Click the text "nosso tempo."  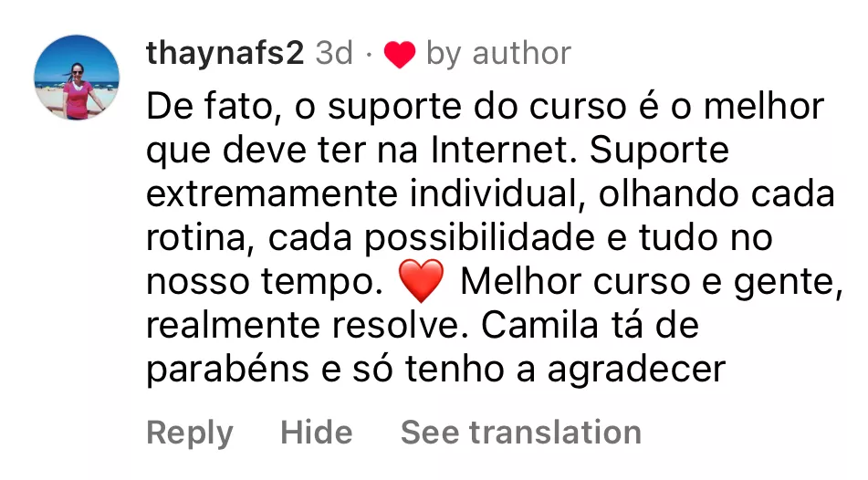click(x=266, y=282)
